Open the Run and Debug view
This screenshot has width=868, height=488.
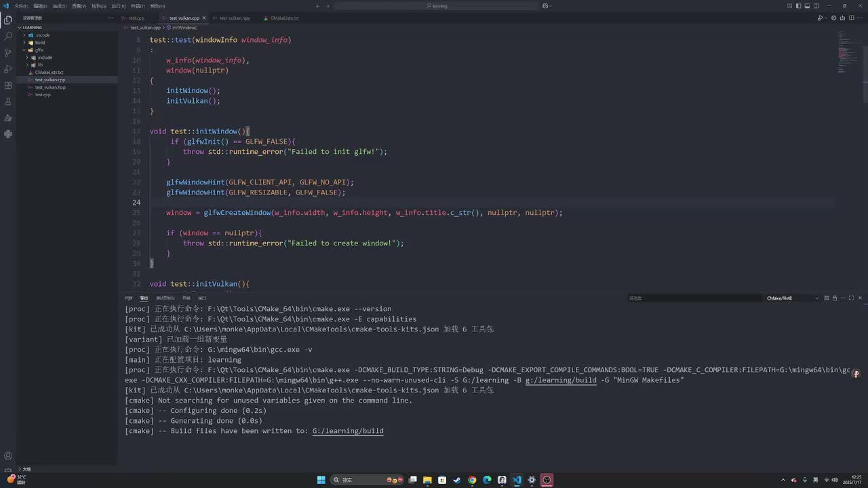pos(8,68)
